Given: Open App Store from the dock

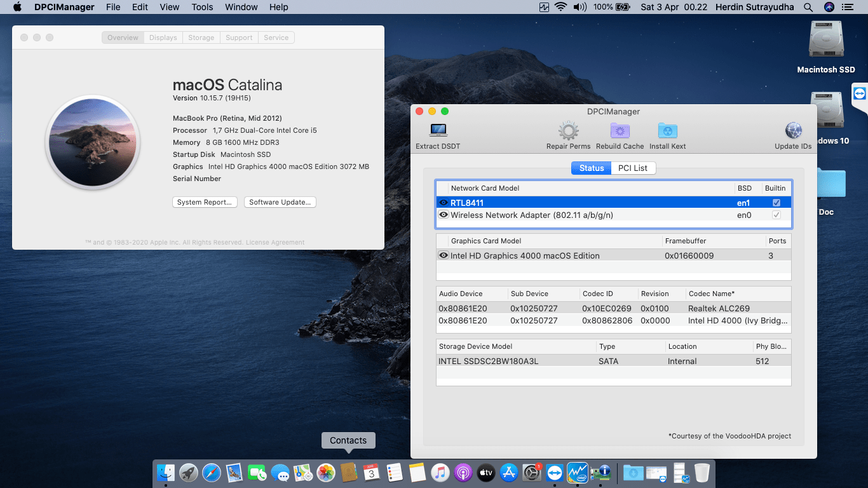Looking at the screenshot, I should [x=509, y=472].
